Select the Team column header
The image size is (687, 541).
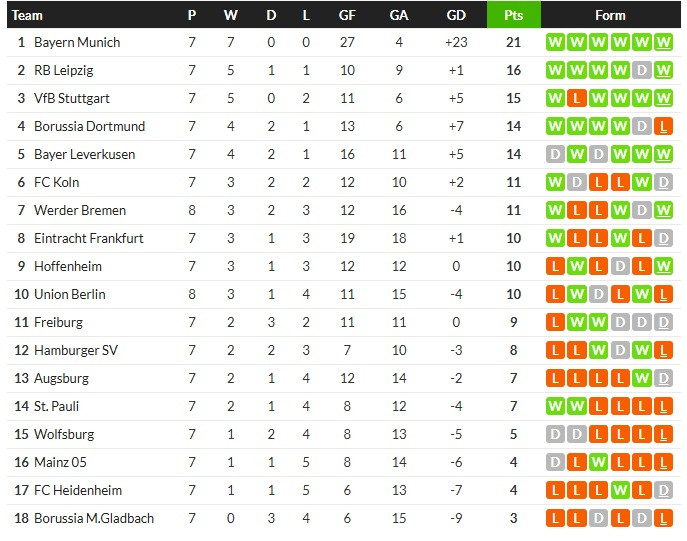click(x=28, y=15)
